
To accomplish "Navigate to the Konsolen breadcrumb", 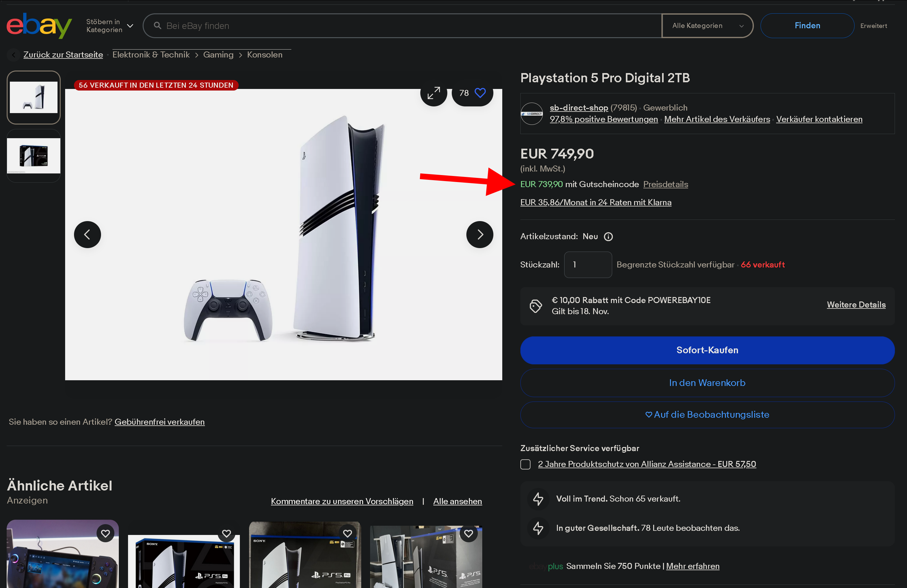I will click(265, 55).
